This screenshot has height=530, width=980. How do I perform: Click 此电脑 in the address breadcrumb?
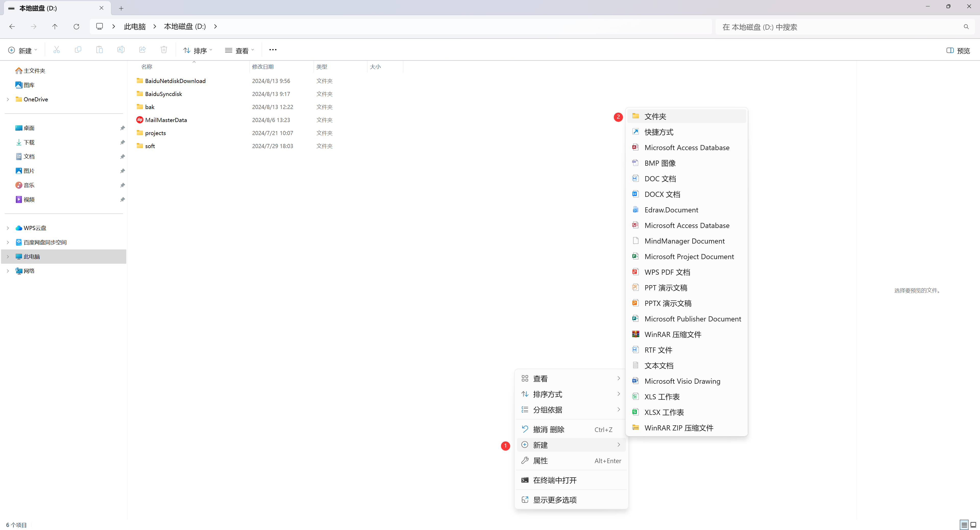[135, 27]
